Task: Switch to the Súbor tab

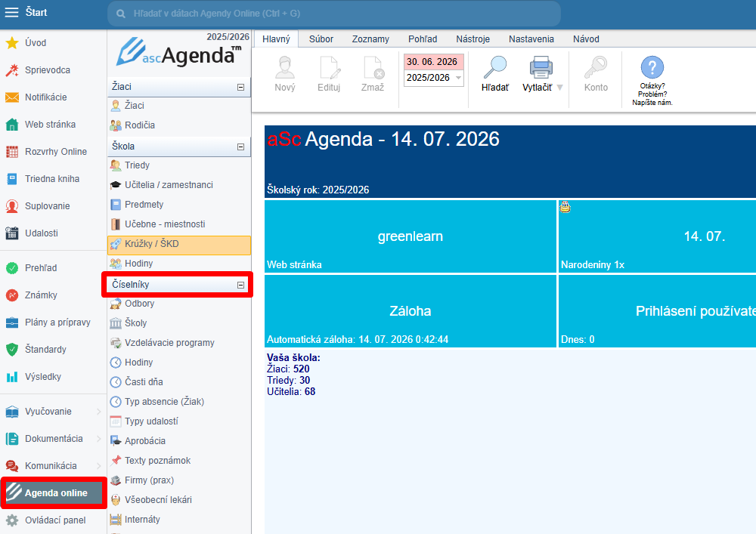Action: (321, 39)
